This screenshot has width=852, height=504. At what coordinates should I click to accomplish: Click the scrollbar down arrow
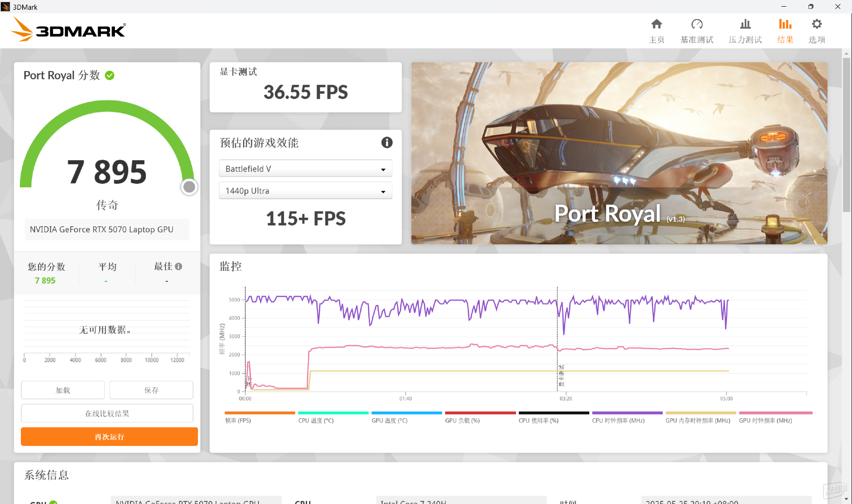[846, 499]
